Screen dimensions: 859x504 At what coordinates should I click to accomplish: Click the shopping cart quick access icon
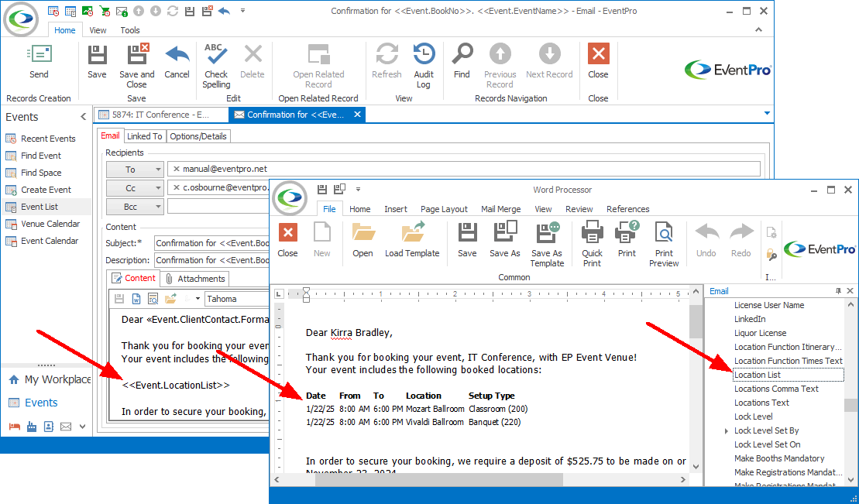[105, 11]
